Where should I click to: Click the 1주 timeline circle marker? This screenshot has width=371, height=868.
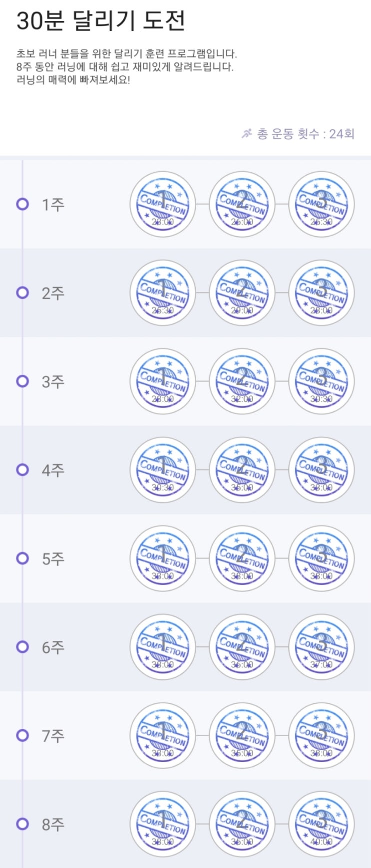pyautogui.click(x=22, y=204)
